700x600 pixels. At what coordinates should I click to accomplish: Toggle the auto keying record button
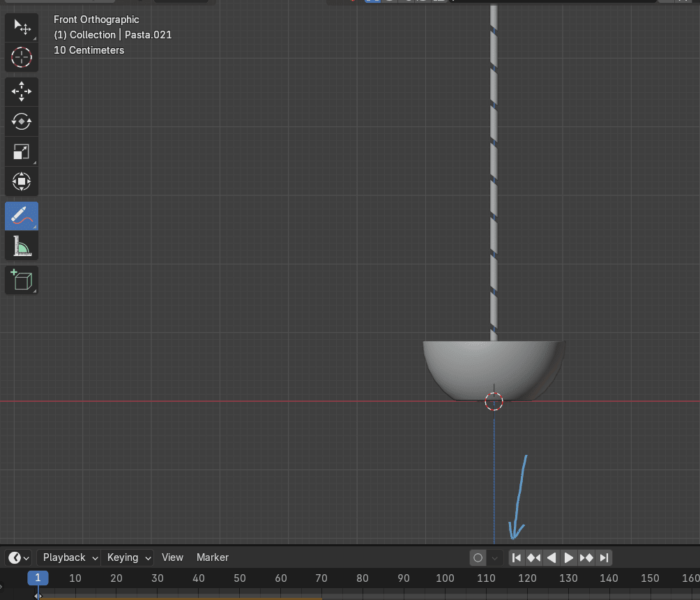point(478,557)
